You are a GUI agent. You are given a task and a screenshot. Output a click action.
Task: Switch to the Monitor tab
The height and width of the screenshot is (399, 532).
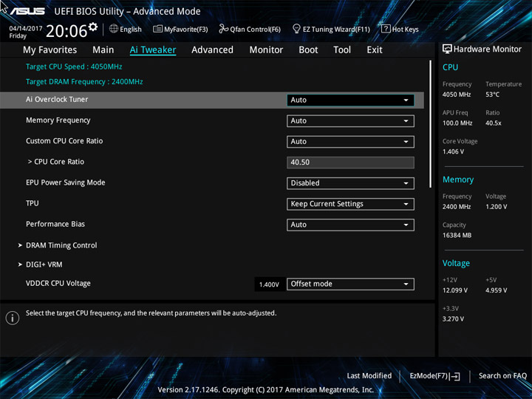266,50
